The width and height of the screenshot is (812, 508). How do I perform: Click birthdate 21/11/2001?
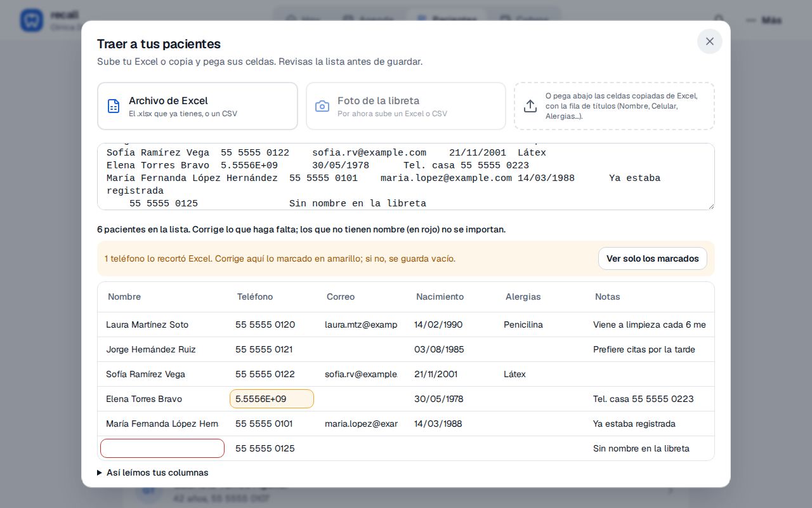[x=450, y=374]
